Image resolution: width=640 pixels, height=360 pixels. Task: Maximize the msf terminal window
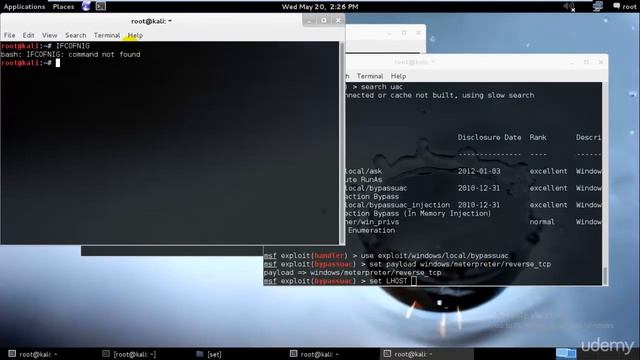(586, 62)
